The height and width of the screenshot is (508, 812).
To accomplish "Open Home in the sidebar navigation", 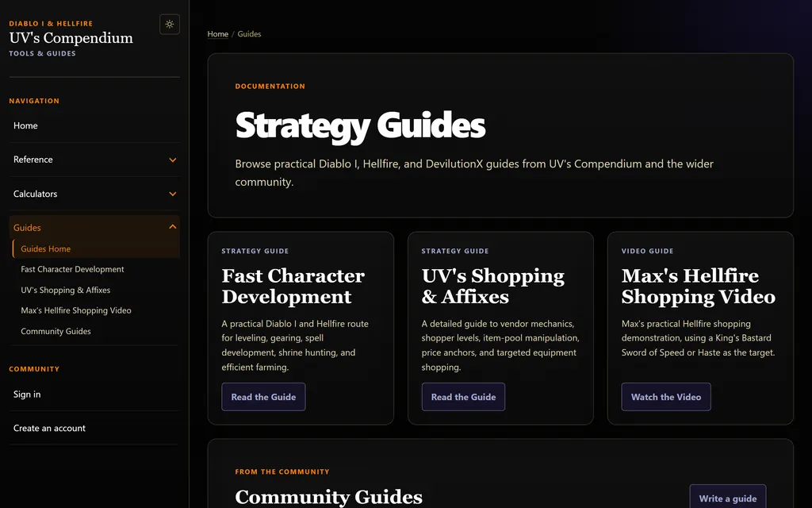I will coord(94,125).
